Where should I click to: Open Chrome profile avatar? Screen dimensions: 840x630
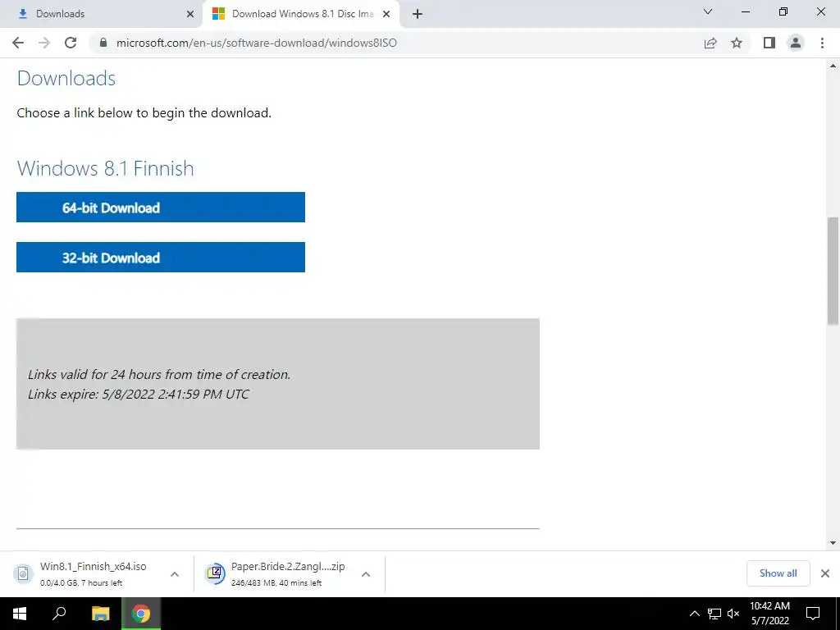click(x=796, y=43)
